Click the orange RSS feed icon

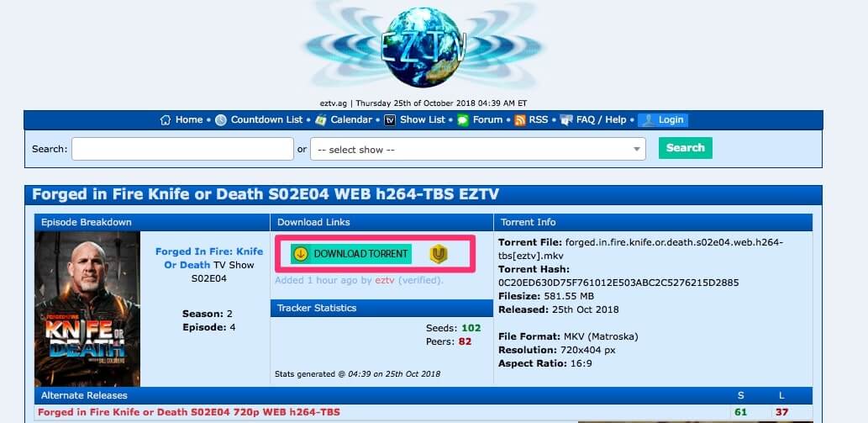pyautogui.click(x=519, y=120)
